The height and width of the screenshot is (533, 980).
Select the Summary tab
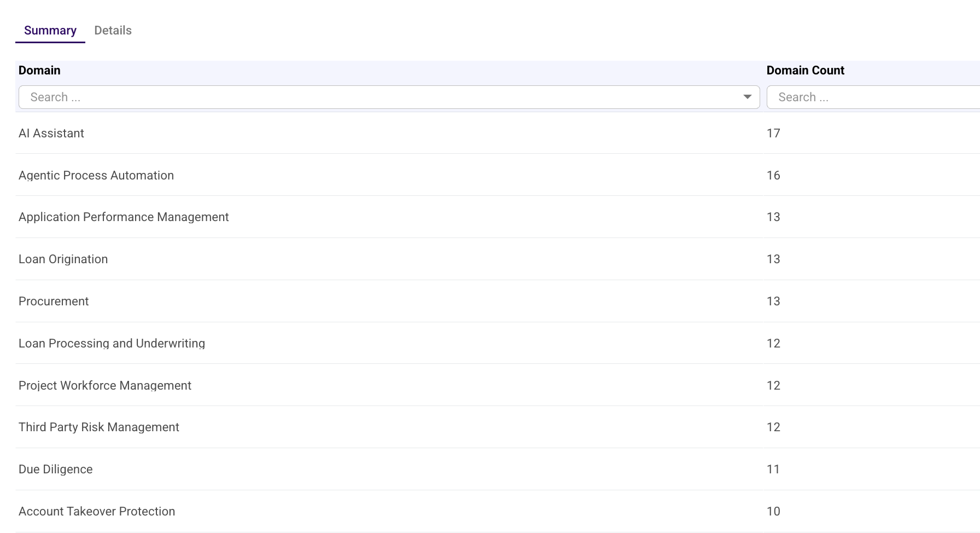(50, 31)
